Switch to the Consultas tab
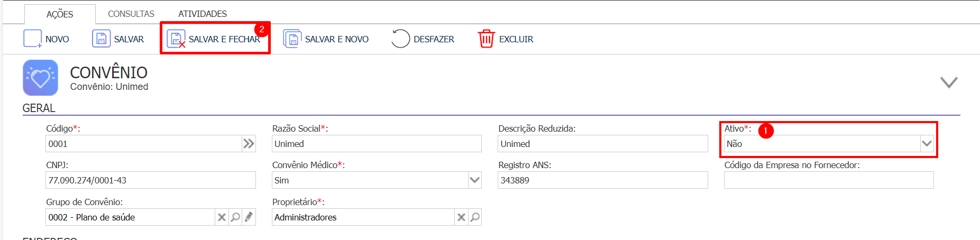Screen dimensions: 980x240 (x=131, y=14)
